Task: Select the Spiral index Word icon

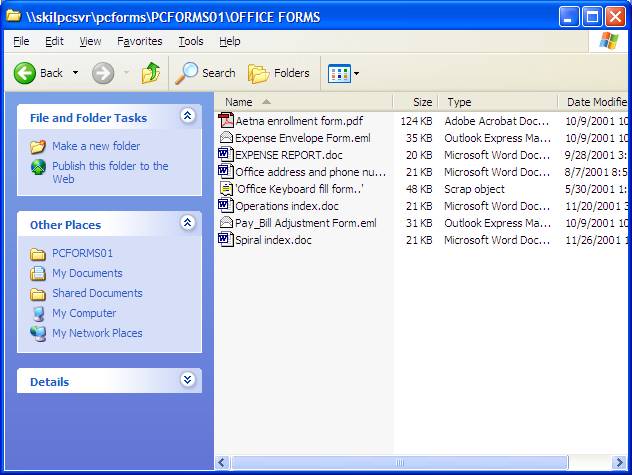Action: (x=226, y=240)
